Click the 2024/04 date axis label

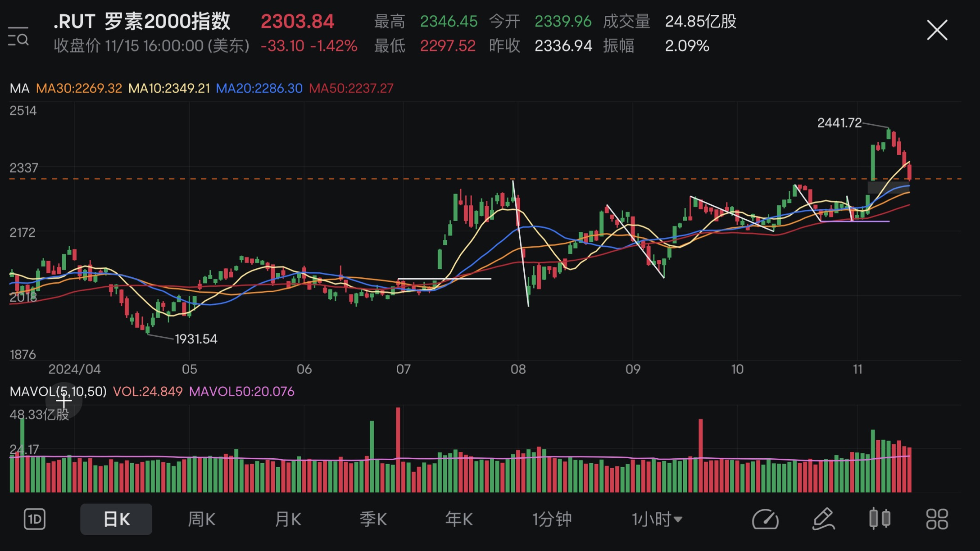[x=75, y=370]
